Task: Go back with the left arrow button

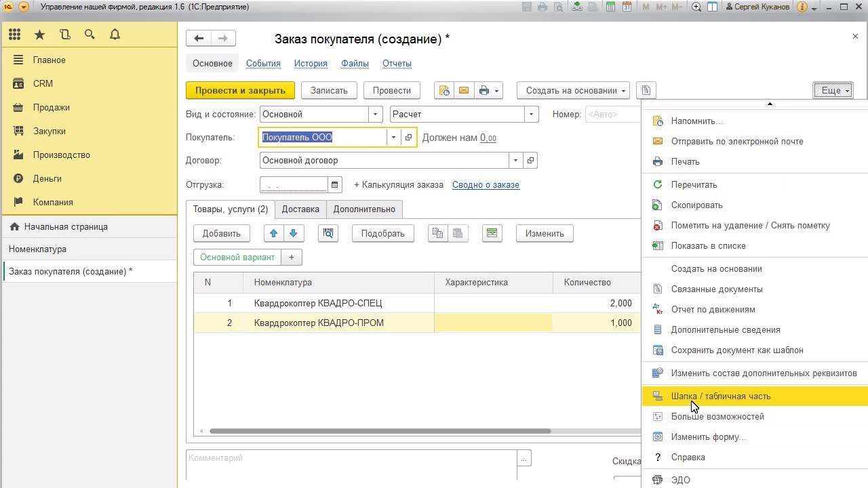Action: click(199, 39)
